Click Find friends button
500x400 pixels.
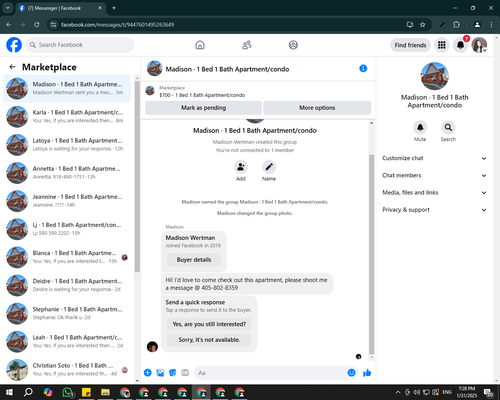point(410,45)
